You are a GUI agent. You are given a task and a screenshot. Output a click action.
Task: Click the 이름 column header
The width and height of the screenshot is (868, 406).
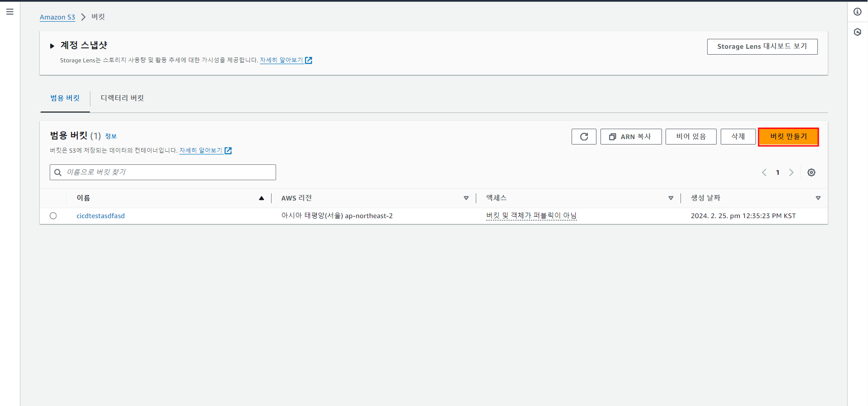pyautogui.click(x=83, y=198)
